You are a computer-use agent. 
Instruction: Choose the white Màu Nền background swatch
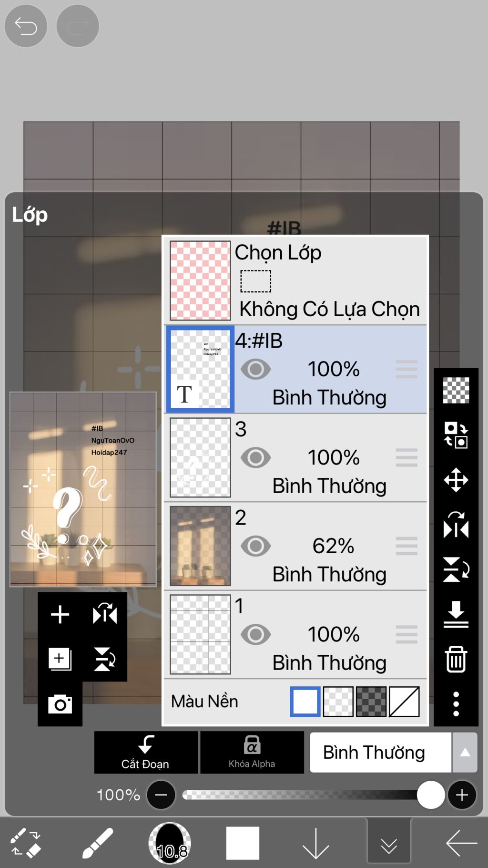(x=305, y=702)
